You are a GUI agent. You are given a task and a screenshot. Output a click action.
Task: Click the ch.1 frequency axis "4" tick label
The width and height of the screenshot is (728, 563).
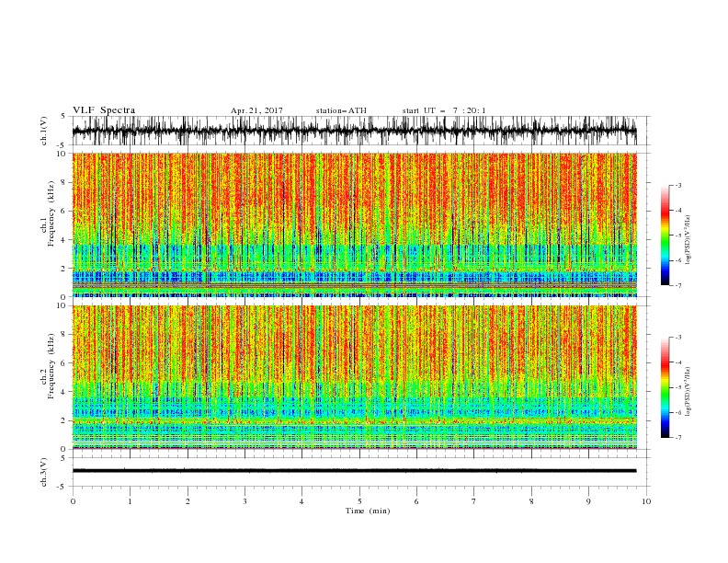pos(63,240)
